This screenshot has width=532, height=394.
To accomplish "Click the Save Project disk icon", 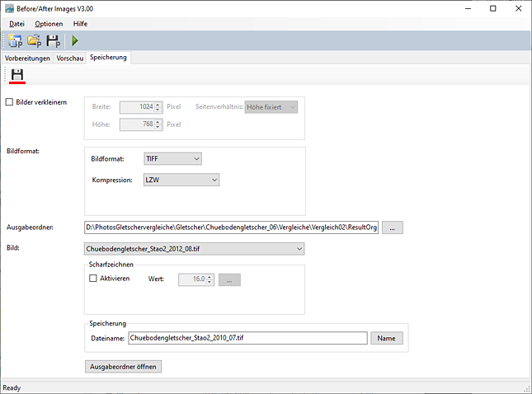I will pos(54,40).
